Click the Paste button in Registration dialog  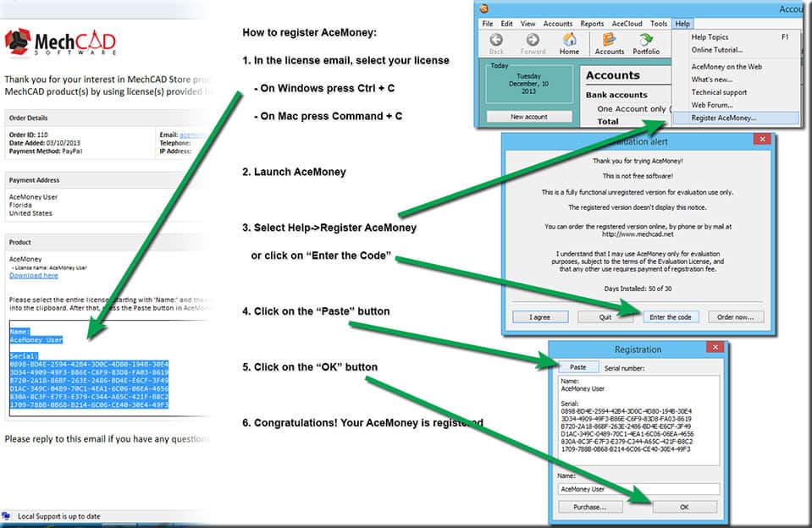578,367
